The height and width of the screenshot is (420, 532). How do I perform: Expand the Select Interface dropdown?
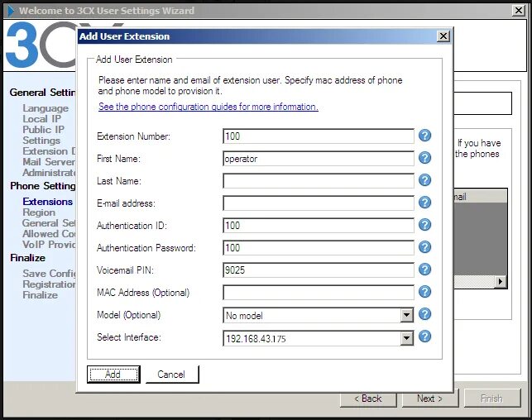(x=406, y=338)
